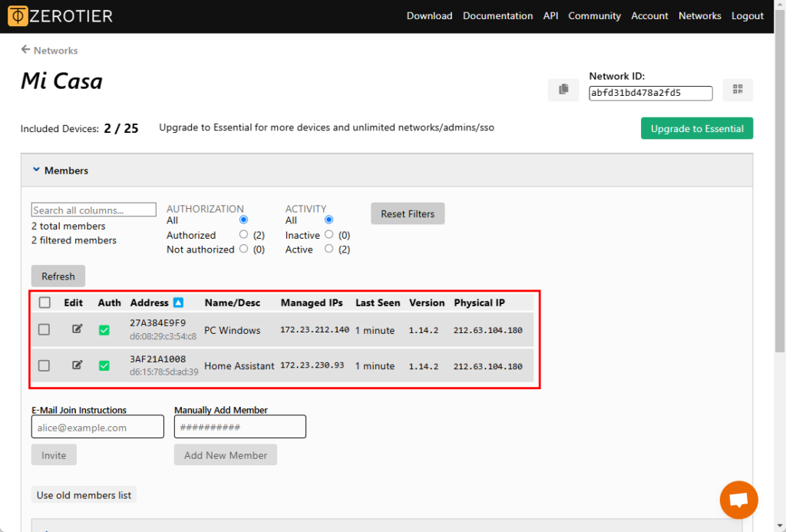
Task: Edit the PC Windows member
Action: pos(77,329)
